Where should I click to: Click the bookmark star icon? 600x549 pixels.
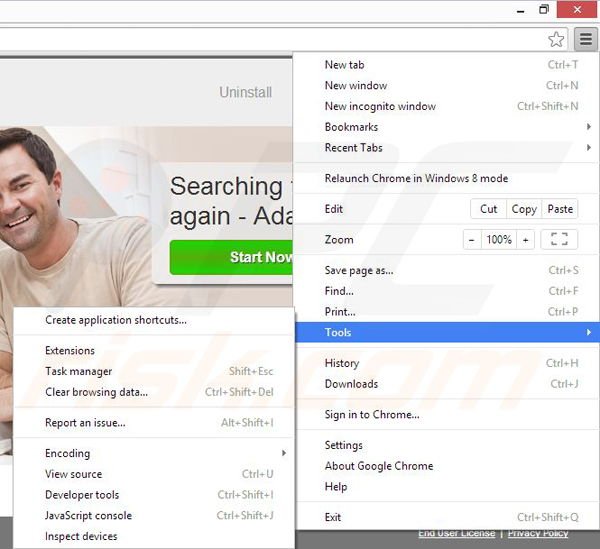(556, 39)
